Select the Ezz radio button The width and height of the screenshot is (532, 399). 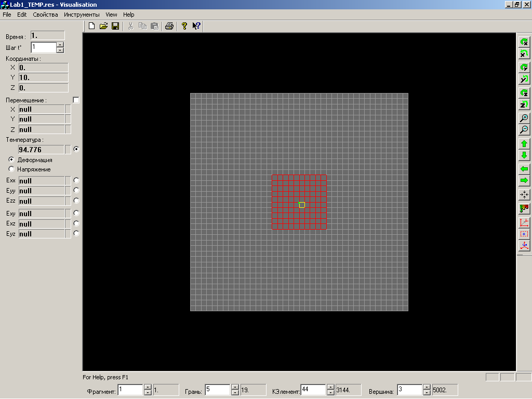76,201
